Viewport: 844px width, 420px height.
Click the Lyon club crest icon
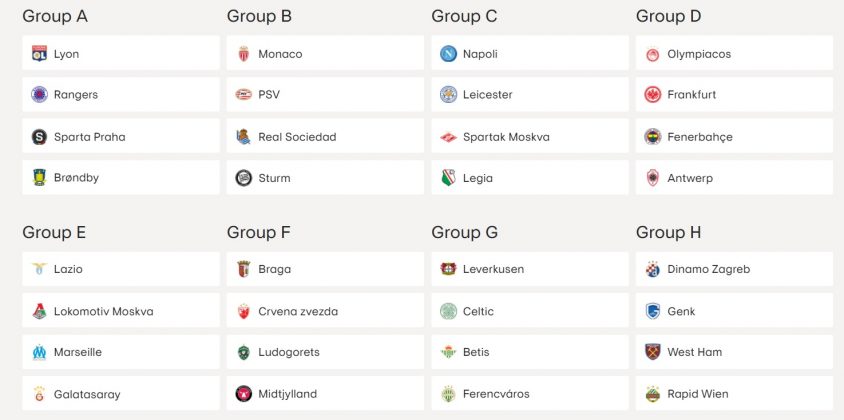click(40, 53)
